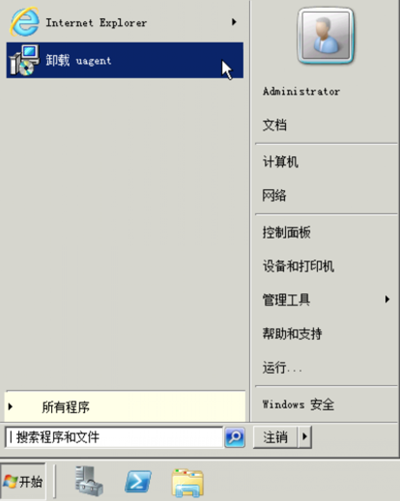The image size is (400, 501).
Task: Open the 运行... run dialog
Action: point(282,368)
